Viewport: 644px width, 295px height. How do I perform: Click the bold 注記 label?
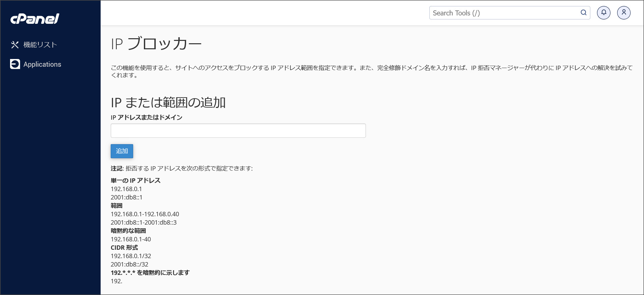(116, 168)
